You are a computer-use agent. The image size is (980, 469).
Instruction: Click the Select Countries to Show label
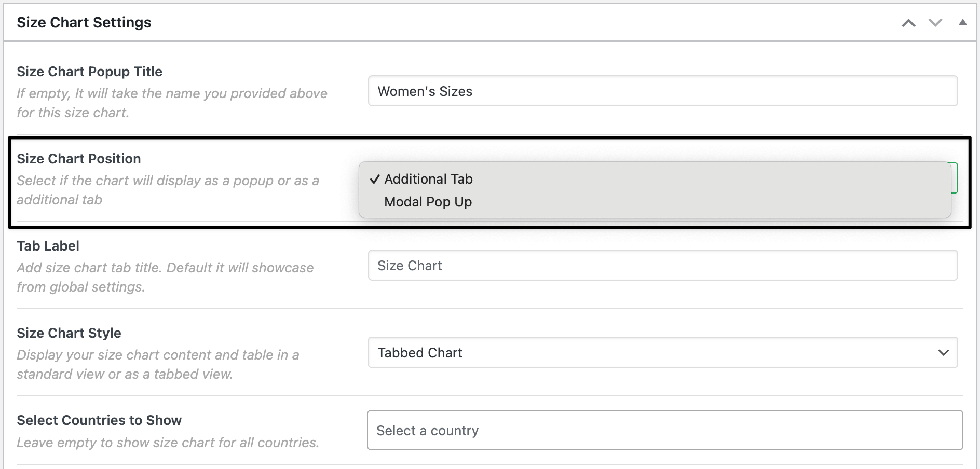pos(99,420)
